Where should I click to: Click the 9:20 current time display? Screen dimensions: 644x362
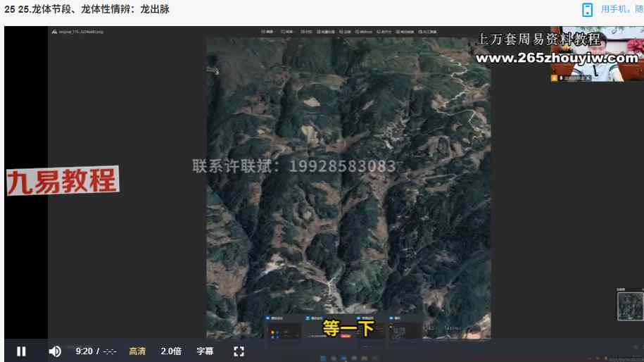tap(84, 351)
